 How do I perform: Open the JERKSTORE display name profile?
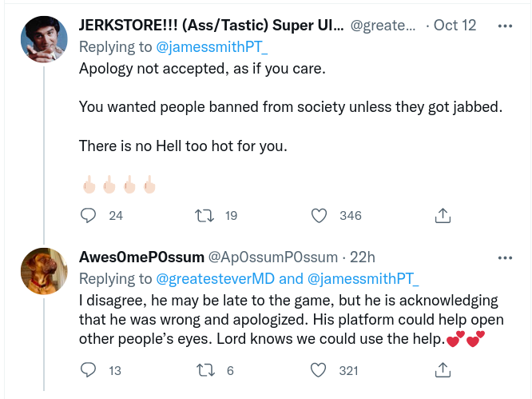click(x=212, y=26)
